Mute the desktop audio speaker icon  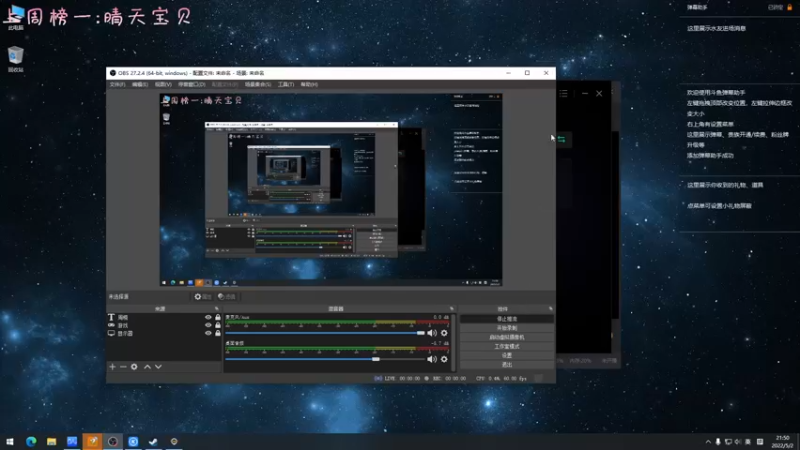pyautogui.click(x=432, y=359)
